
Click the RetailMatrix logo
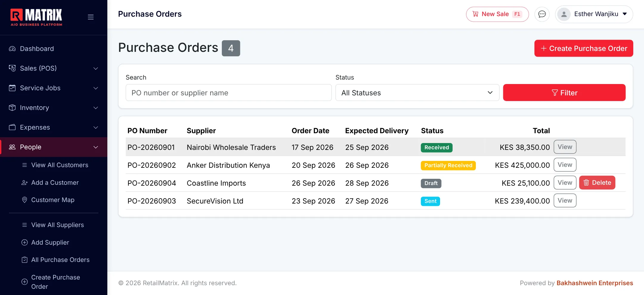click(36, 17)
